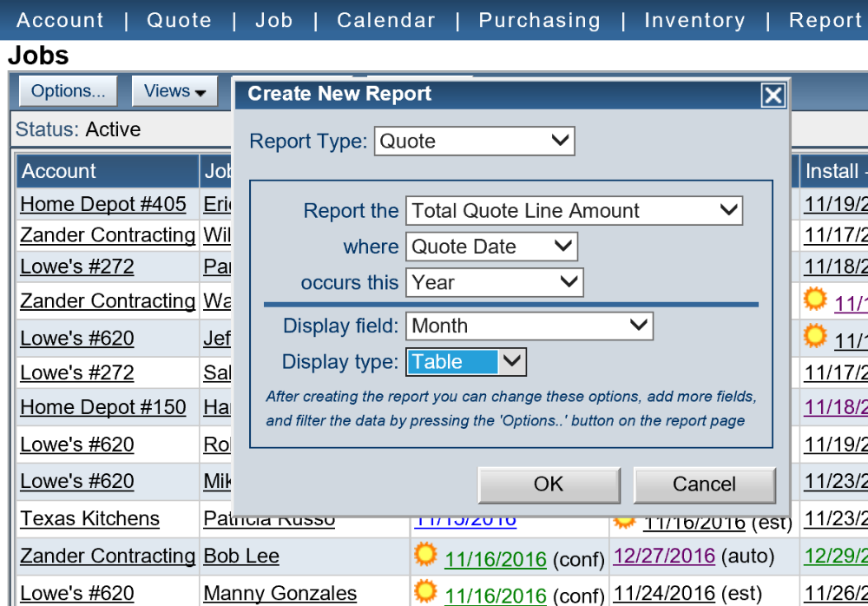Sort by the Install column header
The width and height of the screenshot is (868, 606).
coord(834,171)
